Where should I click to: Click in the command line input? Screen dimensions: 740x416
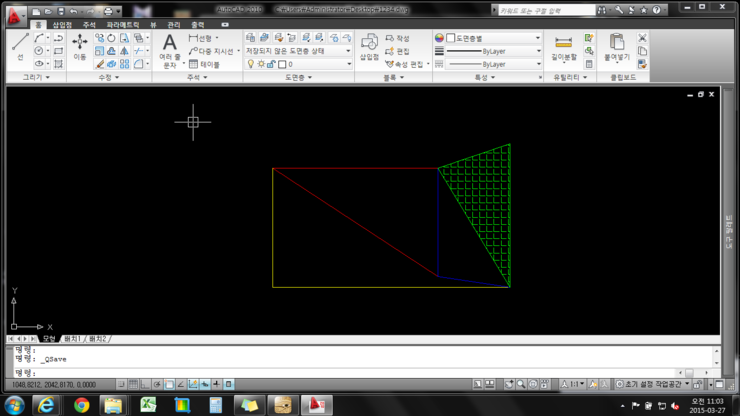[345, 373]
